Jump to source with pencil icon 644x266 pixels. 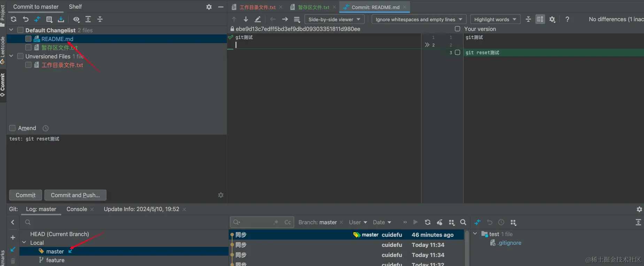[258, 19]
